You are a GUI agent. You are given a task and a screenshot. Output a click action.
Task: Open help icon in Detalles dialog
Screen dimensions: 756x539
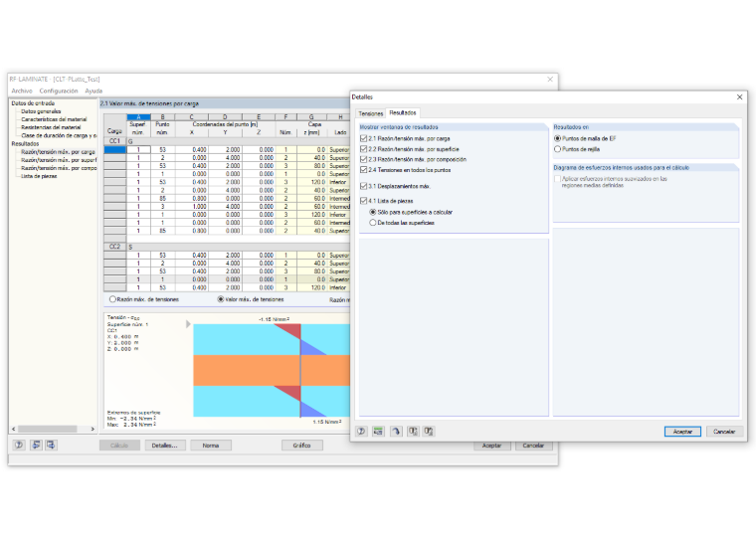click(x=361, y=431)
